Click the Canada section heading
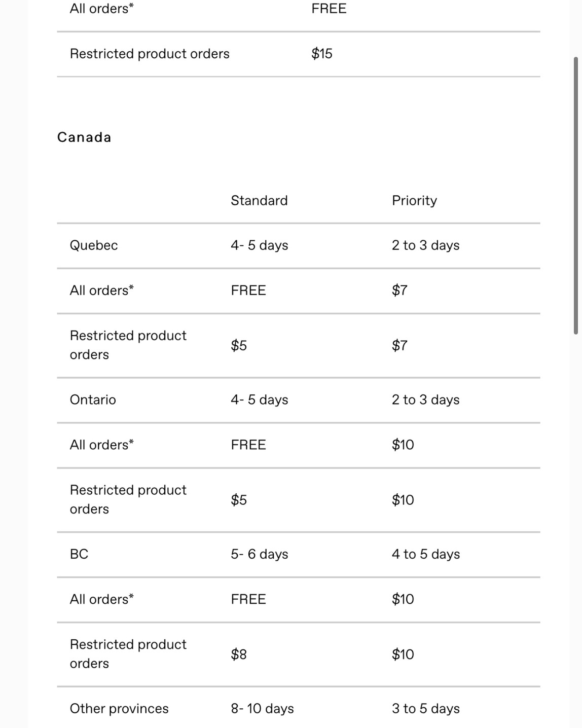 [84, 137]
